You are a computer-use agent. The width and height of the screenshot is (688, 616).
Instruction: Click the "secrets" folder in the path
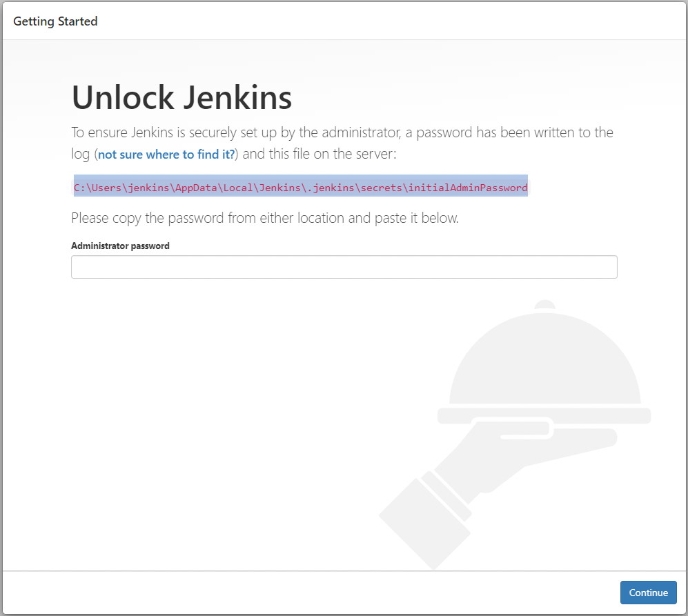pyautogui.click(x=382, y=187)
